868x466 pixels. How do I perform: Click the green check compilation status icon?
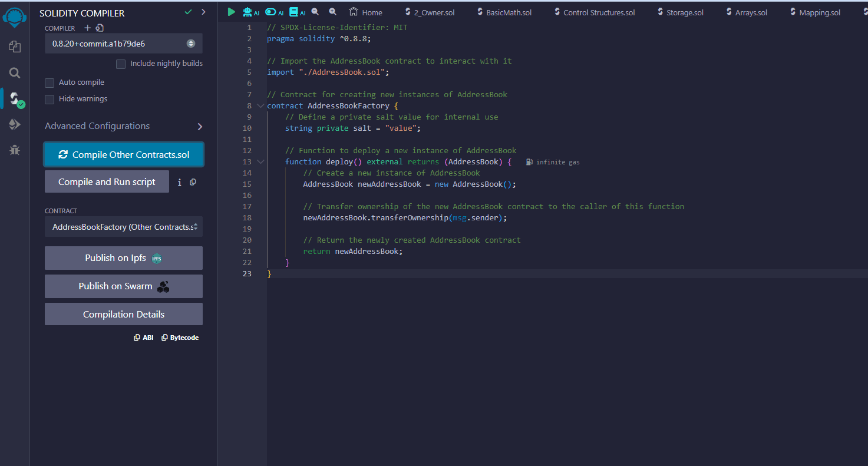click(x=188, y=12)
